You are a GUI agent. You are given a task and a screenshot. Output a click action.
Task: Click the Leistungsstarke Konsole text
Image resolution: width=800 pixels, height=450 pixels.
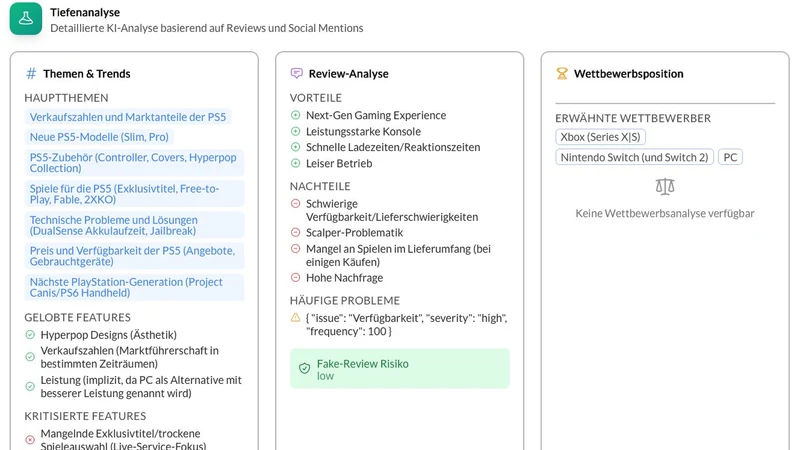(363, 132)
